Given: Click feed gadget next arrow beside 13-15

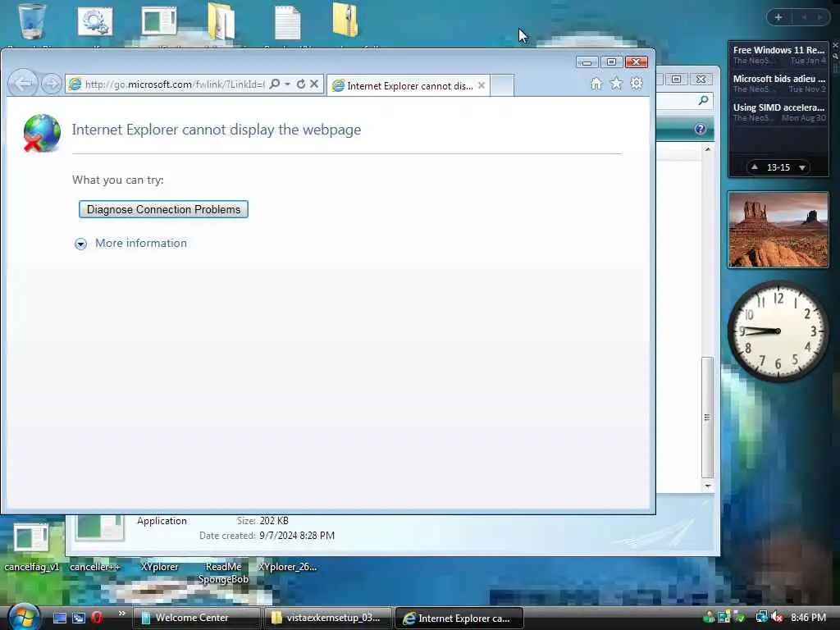Looking at the screenshot, I should click(x=802, y=167).
